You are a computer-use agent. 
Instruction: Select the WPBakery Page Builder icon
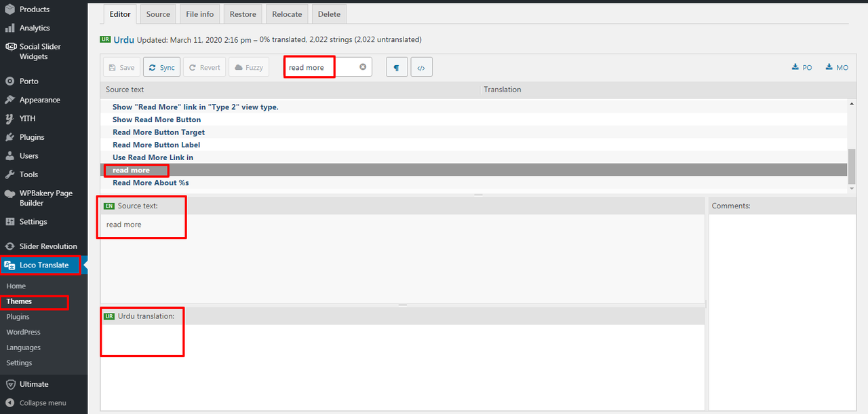point(10,193)
